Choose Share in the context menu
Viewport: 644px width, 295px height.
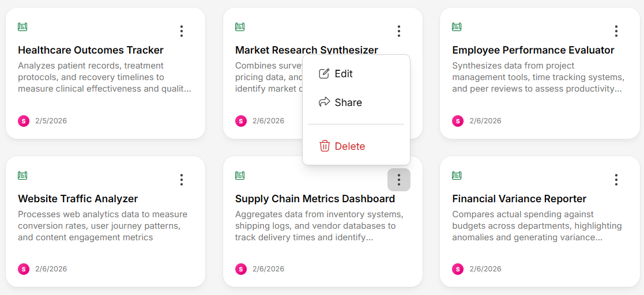click(x=348, y=103)
